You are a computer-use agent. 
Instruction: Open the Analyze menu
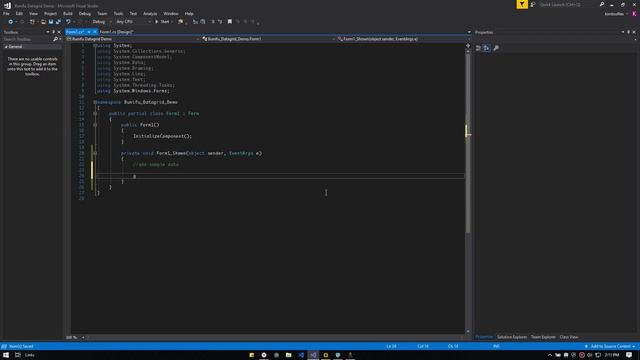pos(150,13)
